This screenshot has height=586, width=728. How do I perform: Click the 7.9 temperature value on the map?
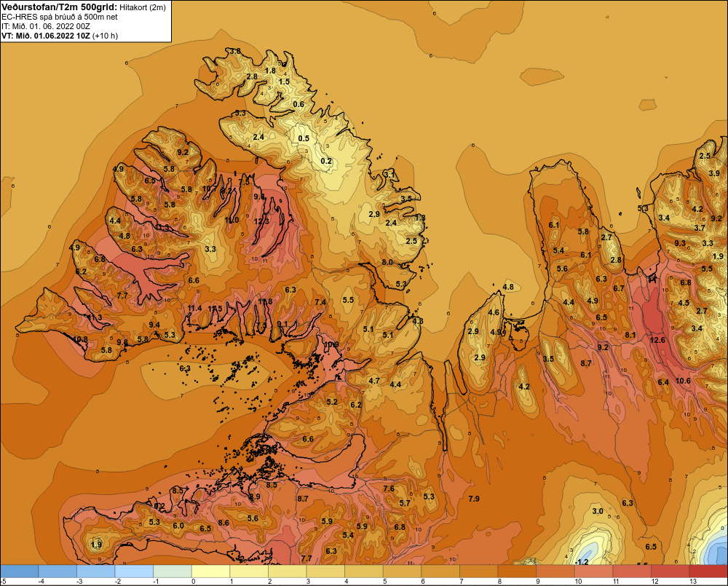point(474,499)
